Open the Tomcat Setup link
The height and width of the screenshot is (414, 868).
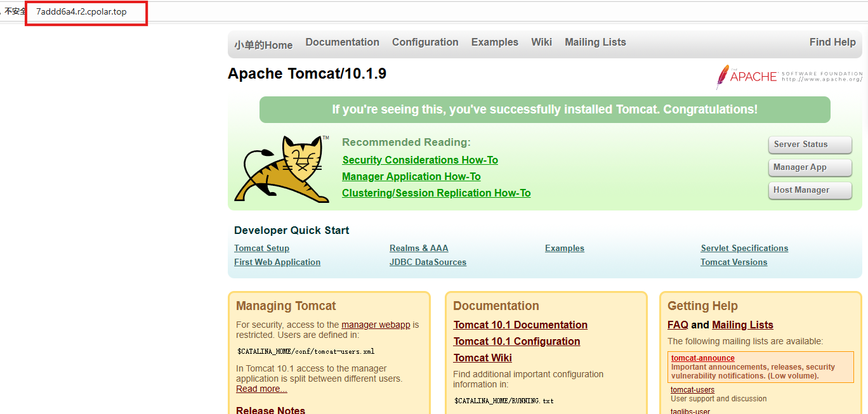click(261, 249)
